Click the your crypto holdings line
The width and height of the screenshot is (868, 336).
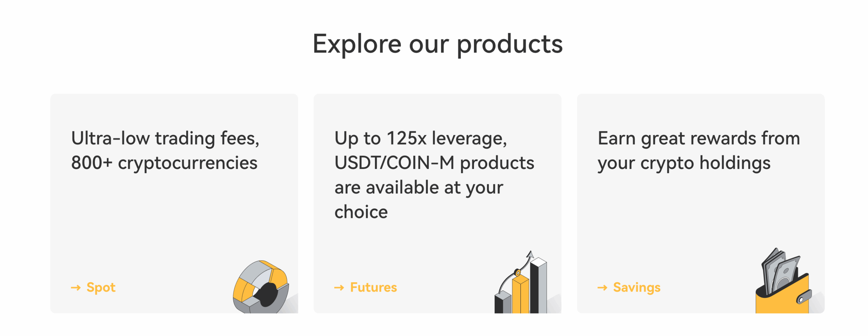(x=684, y=163)
